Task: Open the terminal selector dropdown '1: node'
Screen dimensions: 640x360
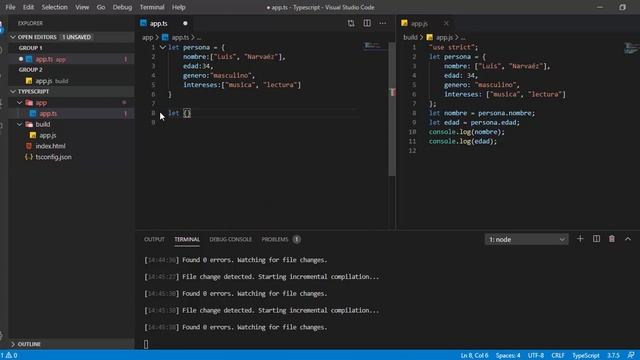Action: click(526, 240)
